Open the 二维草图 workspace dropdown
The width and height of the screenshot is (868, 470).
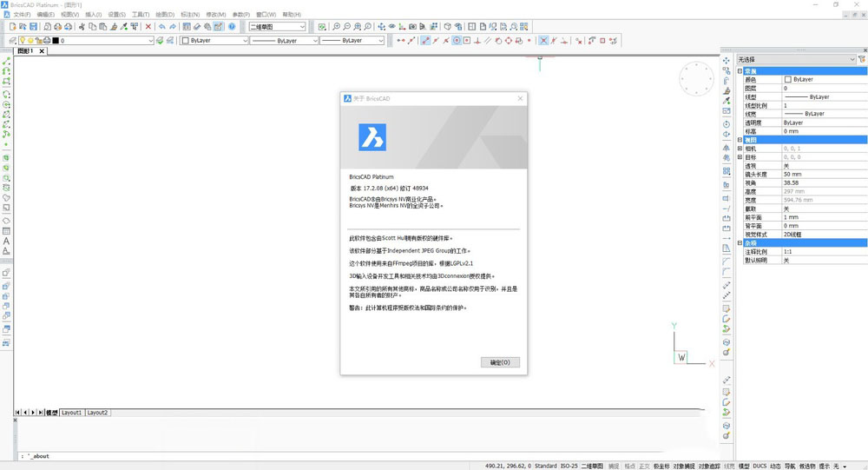tap(277, 27)
